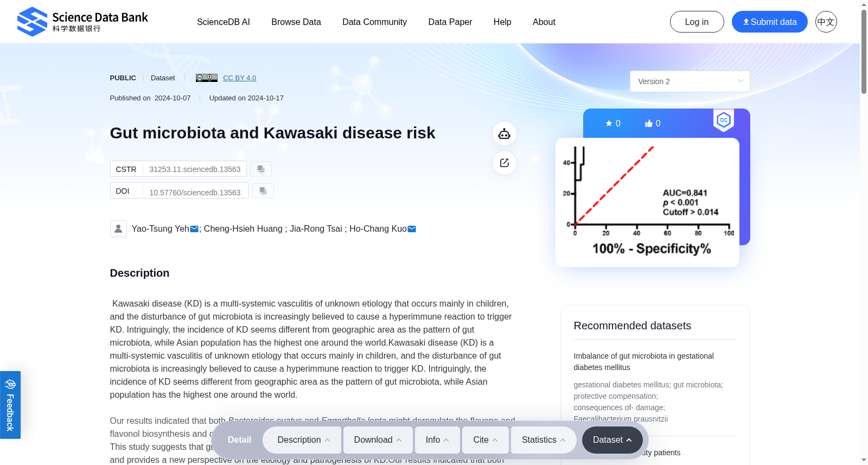Open the Feedback side tab

10,405
